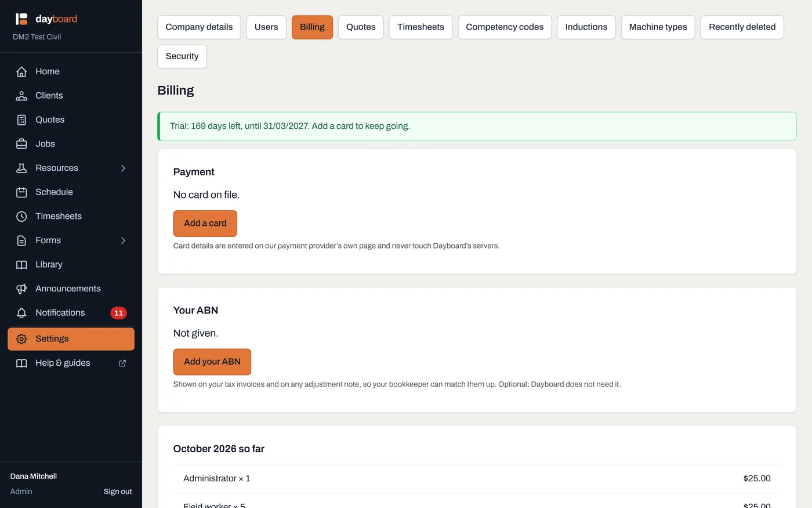Click the external link icon beside Help & guides
The width and height of the screenshot is (812, 508).
[x=122, y=363]
